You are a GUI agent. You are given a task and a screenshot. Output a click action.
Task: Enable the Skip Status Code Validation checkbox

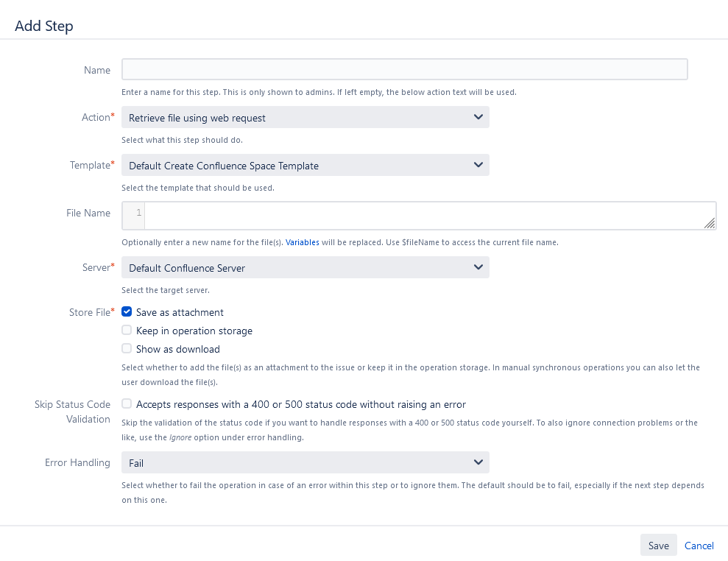click(126, 403)
